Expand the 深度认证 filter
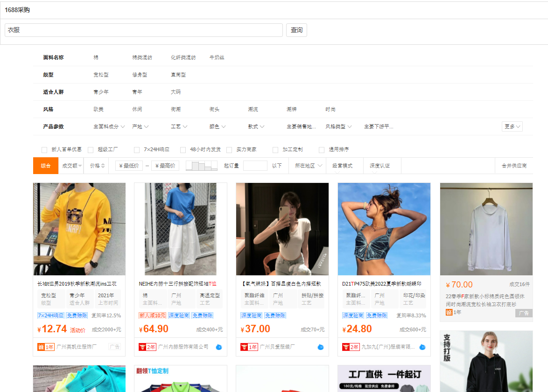 point(380,166)
